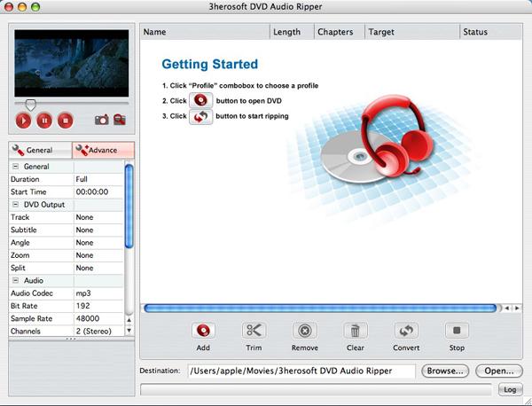Change the Audio Codec mp3 value
The width and height of the screenshot is (532, 406).
click(98, 293)
